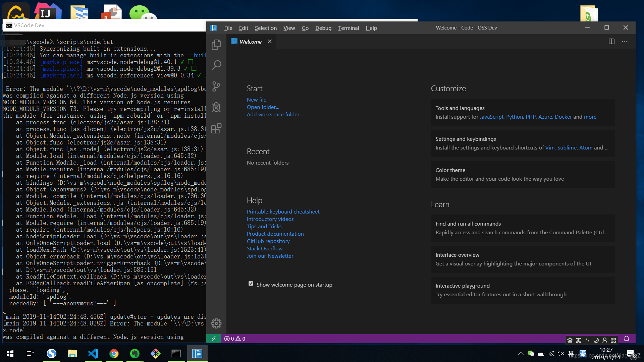This screenshot has height=362, width=644.
Task: Switch to the Welcome tab
Action: pos(250,41)
